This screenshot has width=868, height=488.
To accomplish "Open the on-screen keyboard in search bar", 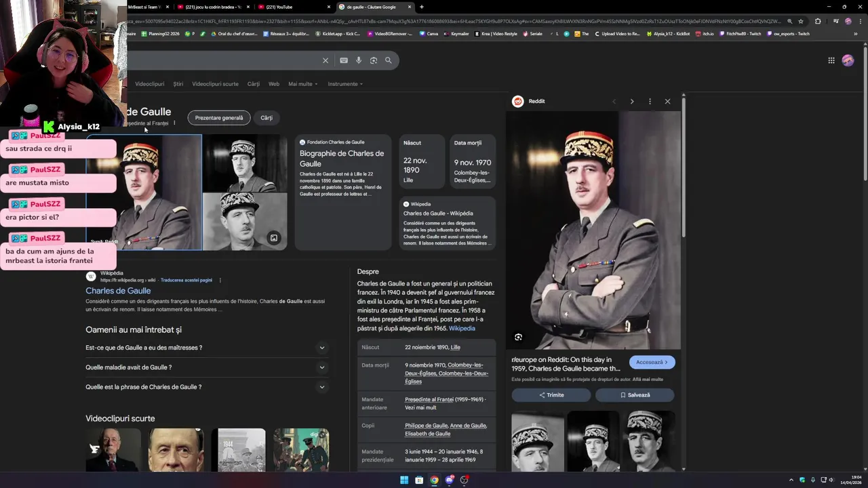I will tap(344, 60).
